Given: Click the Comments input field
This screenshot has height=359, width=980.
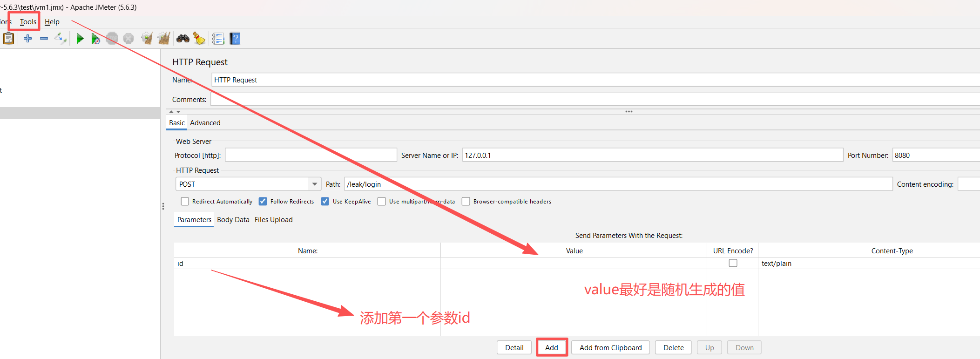Looking at the screenshot, I should [x=595, y=99].
